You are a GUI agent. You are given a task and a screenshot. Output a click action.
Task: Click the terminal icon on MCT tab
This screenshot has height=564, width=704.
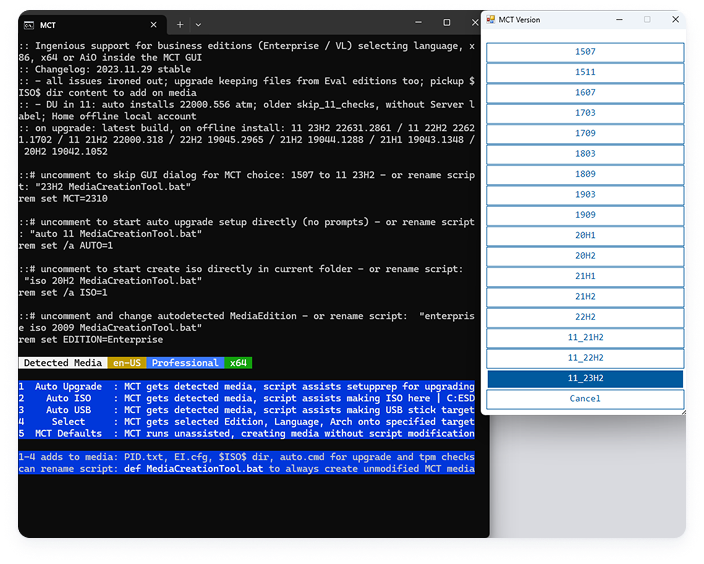[x=29, y=25]
